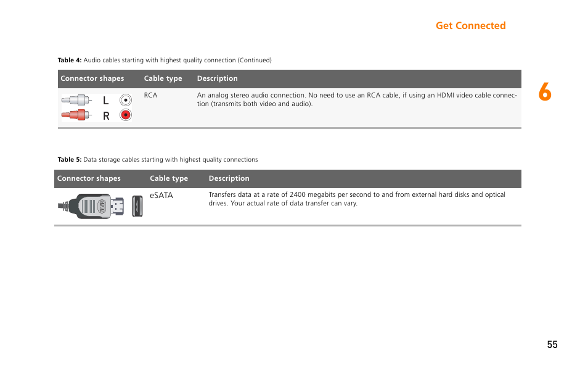
Task: Click the orange chapter number 6
Action: [x=545, y=92]
